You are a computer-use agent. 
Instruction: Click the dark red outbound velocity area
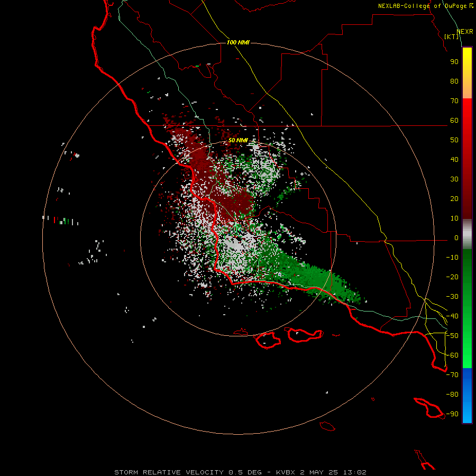(x=234, y=204)
